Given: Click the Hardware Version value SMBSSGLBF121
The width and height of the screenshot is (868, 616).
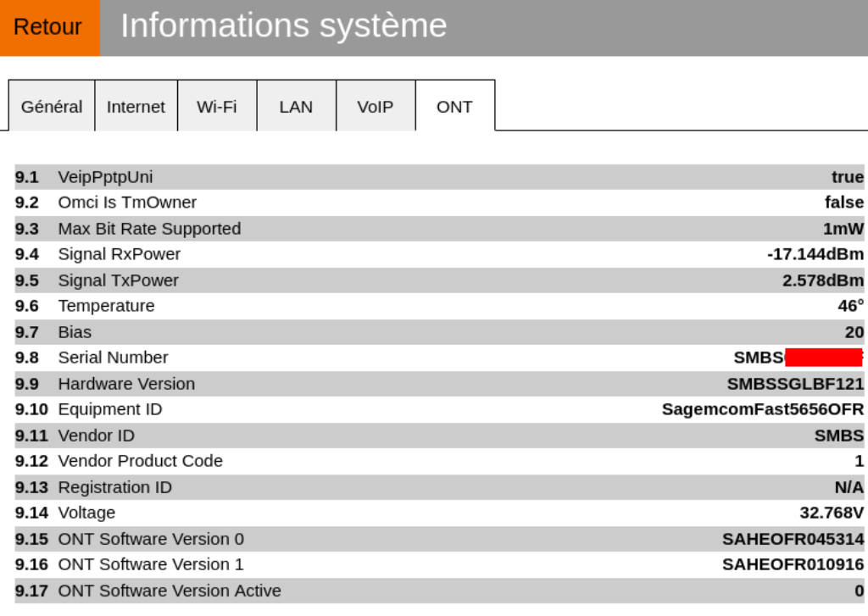Looking at the screenshot, I should [x=795, y=384].
